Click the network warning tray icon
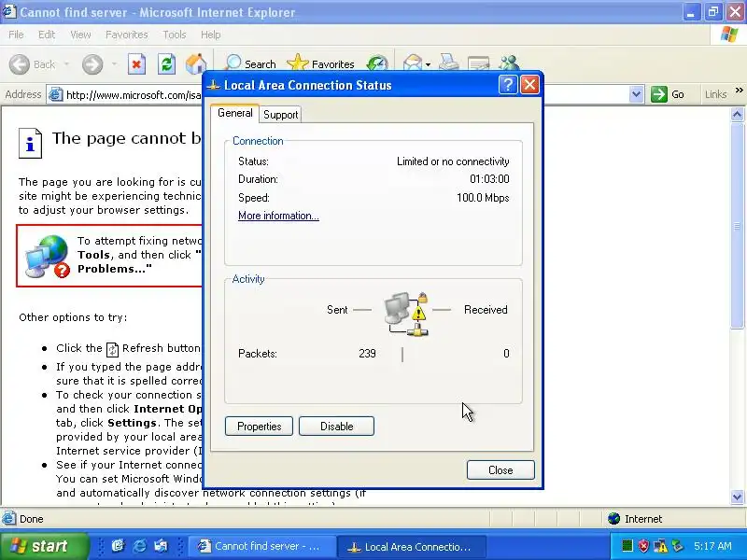 [x=660, y=546]
